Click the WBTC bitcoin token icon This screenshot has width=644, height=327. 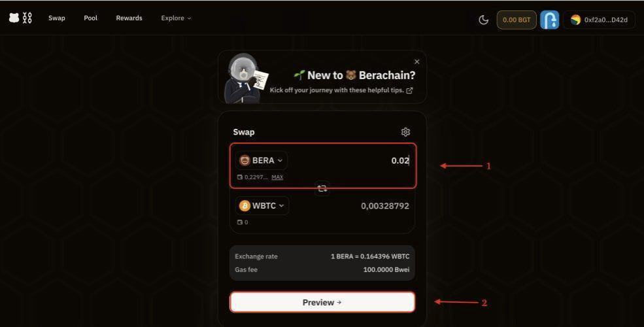click(x=245, y=206)
